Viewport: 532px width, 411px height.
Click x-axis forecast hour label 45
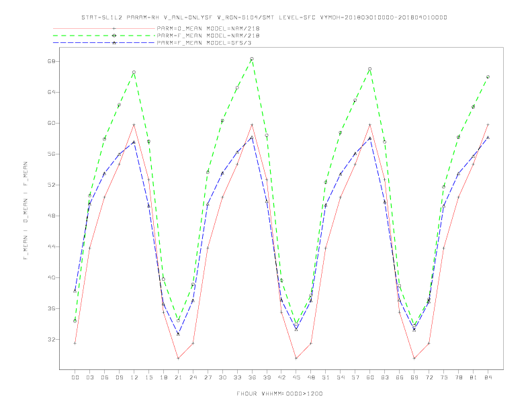tap(296, 377)
